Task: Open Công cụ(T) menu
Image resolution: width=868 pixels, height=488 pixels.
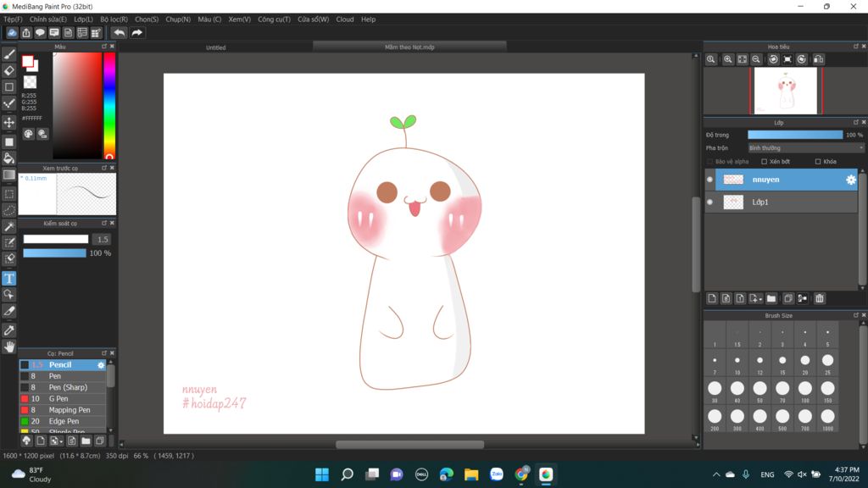Action: [x=274, y=19]
